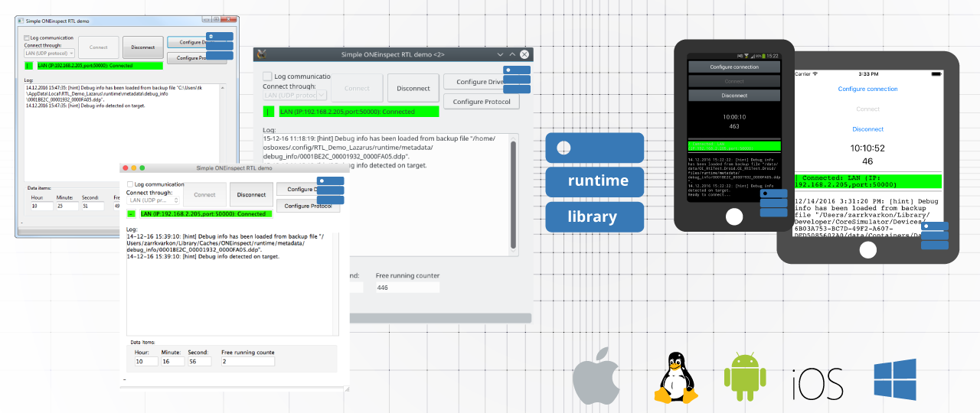Click the large 'library' blue block

595,217
